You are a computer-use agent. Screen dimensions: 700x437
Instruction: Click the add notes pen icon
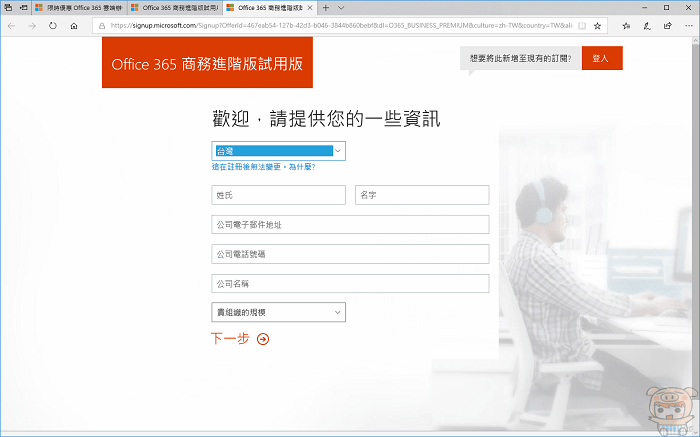(x=647, y=26)
